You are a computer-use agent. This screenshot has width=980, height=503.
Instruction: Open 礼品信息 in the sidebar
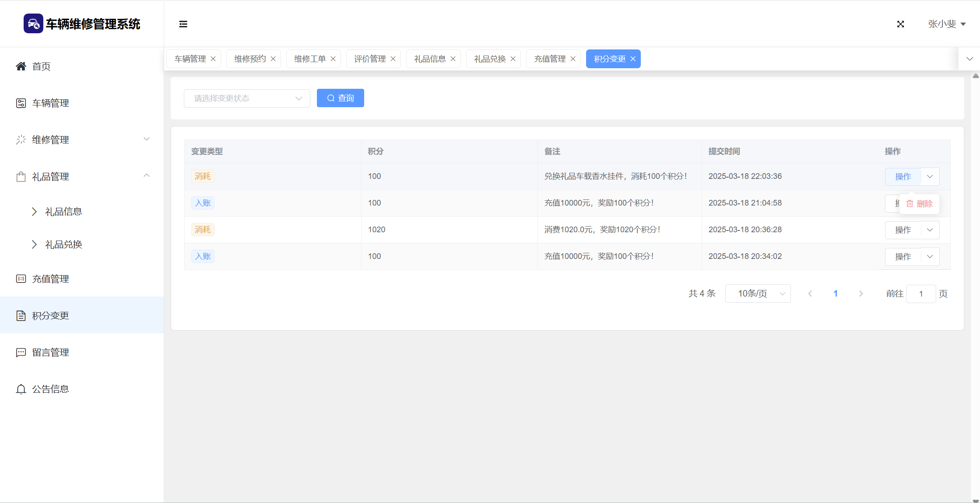[x=63, y=212]
